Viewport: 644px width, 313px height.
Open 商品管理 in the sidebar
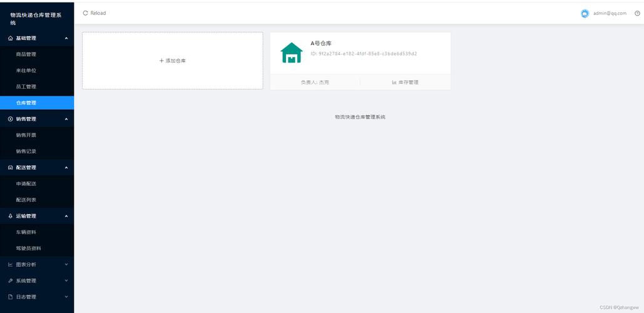[37, 54]
